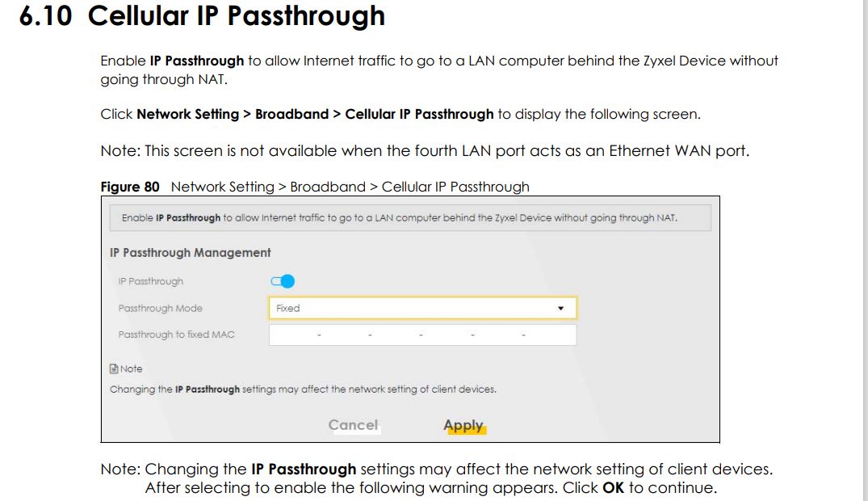Click the grey info banner inside the figure
868x501 pixels.
[x=410, y=218]
